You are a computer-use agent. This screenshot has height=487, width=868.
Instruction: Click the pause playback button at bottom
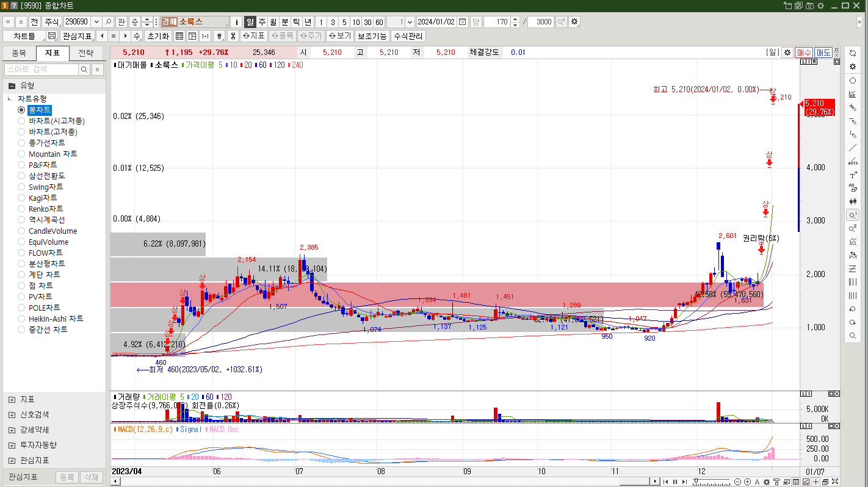coord(675,482)
